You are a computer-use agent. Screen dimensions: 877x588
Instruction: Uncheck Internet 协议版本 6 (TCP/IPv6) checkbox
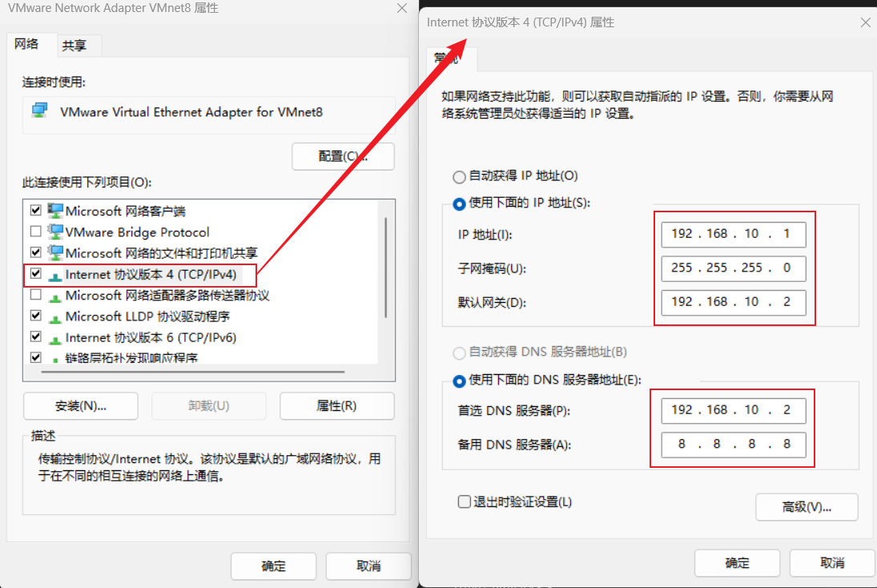point(36,336)
